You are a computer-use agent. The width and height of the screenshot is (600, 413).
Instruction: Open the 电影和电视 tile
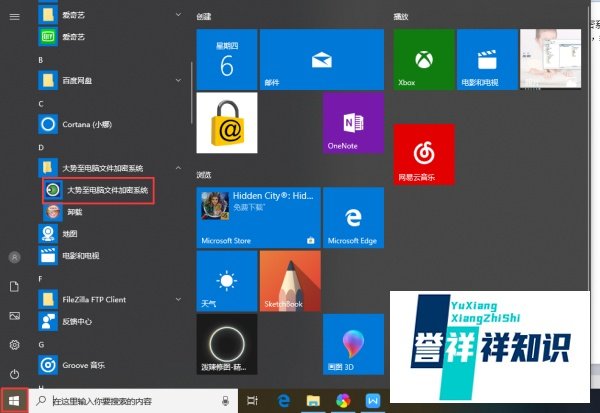487,59
